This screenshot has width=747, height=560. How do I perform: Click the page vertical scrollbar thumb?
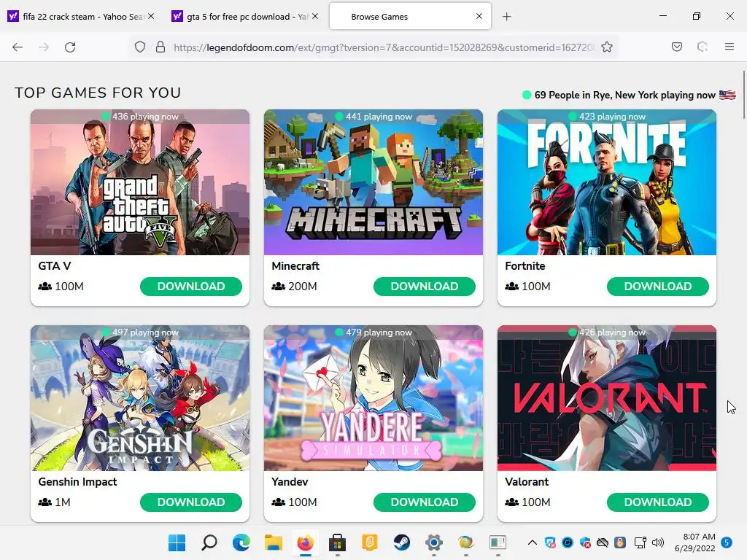click(x=743, y=94)
